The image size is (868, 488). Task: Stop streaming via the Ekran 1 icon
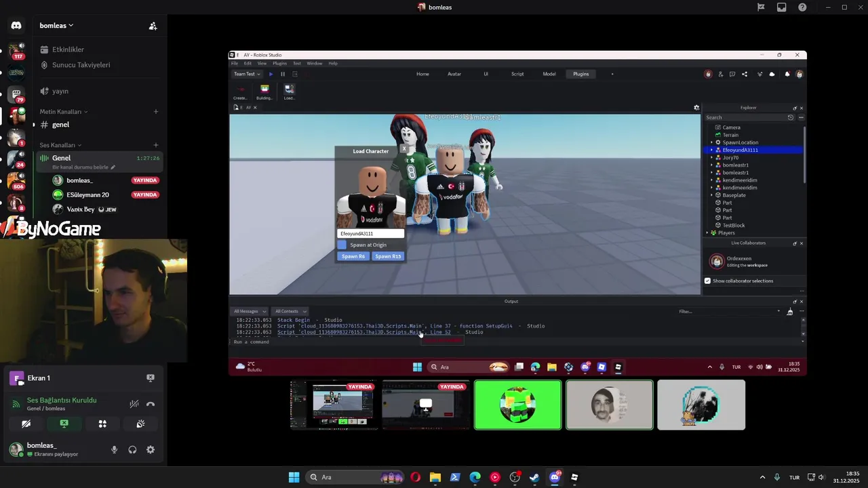click(x=151, y=378)
